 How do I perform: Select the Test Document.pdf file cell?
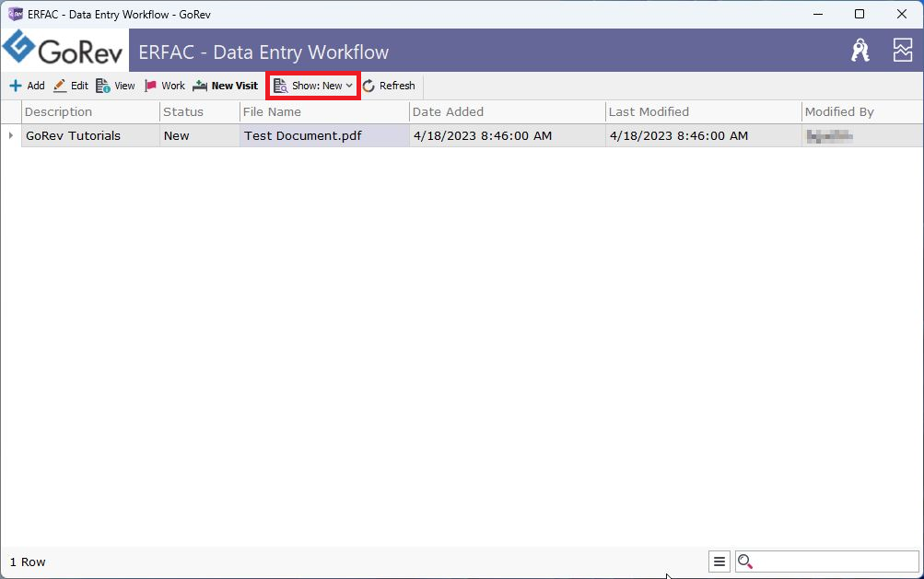(324, 135)
